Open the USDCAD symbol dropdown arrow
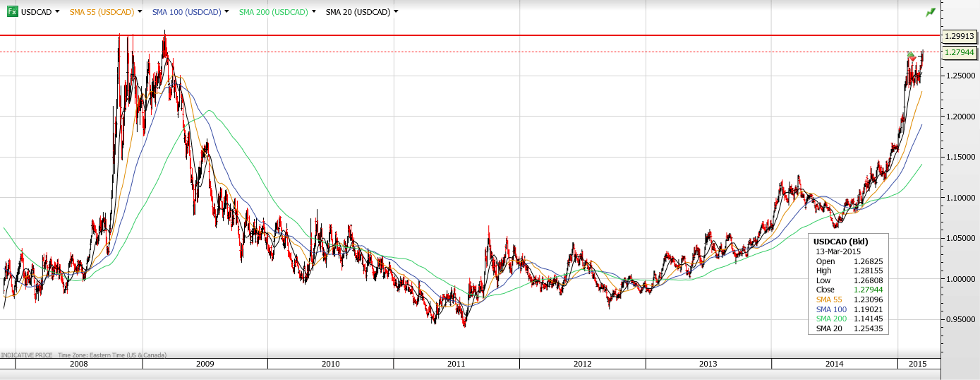Image resolution: width=980 pixels, height=380 pixels. [x=56, y=12]
